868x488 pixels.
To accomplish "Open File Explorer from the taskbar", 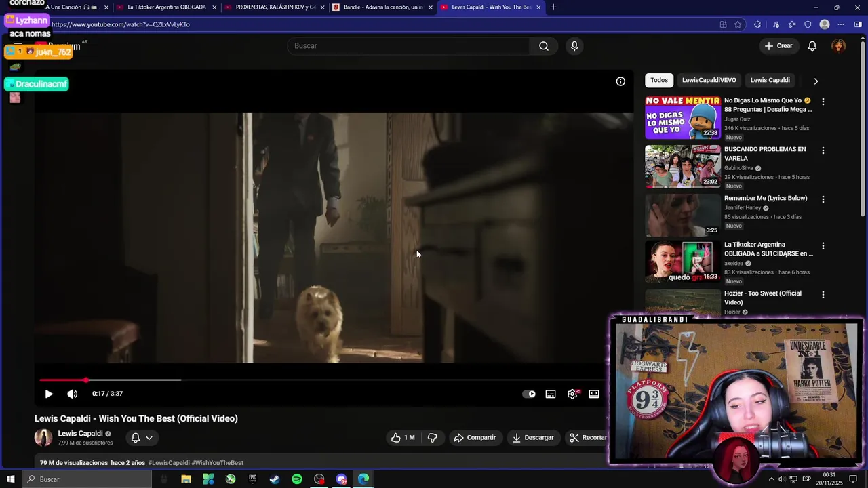I will click(186, 479).
